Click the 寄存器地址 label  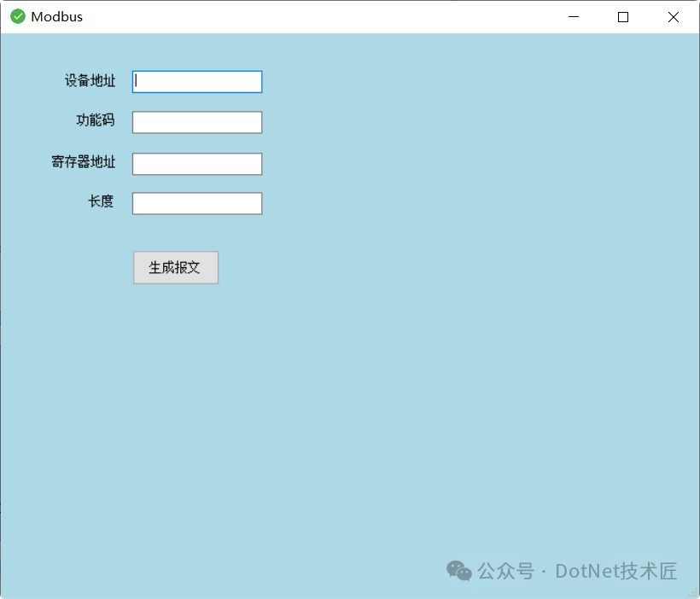click(84, 161)
